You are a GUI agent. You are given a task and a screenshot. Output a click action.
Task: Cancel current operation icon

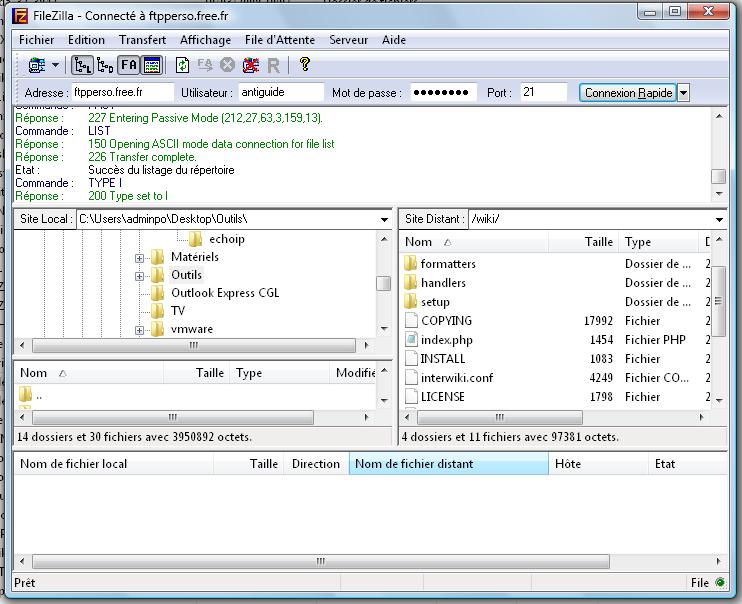point(227,65)
